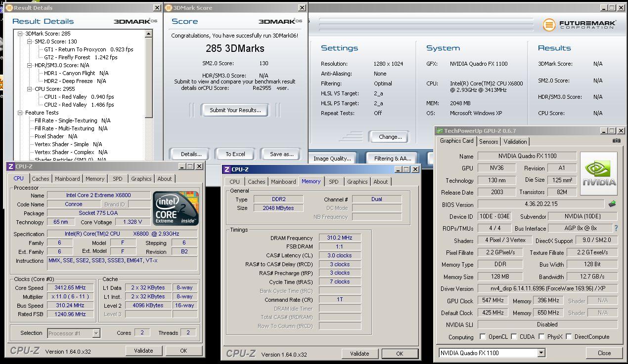The height and width of the screenshot is (364, 628).
Task: Click the Result Details vertical scrollbar thumb
Action: click(149, 78)
